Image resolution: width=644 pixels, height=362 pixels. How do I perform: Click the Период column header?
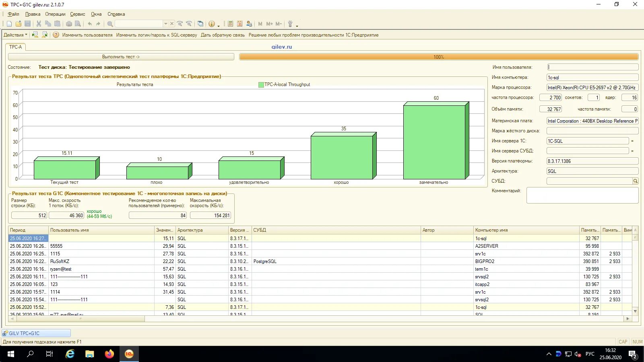click(28, 230)
